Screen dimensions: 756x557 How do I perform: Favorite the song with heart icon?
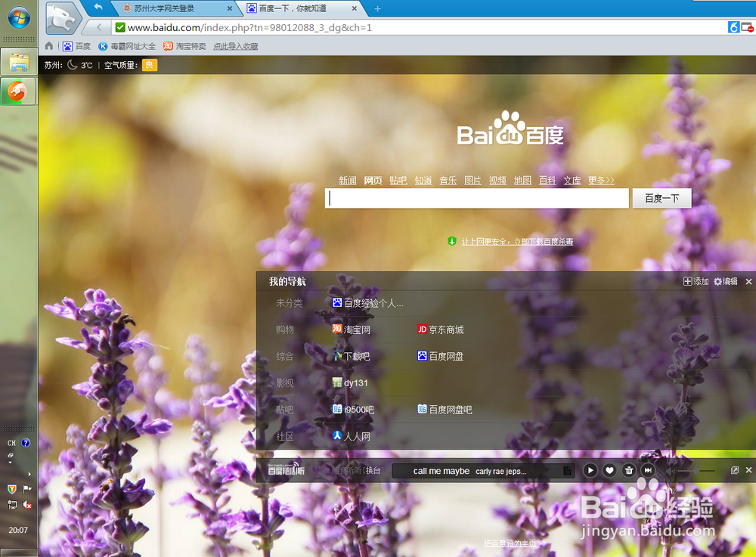pyautogui.click(x=609, y=470)
